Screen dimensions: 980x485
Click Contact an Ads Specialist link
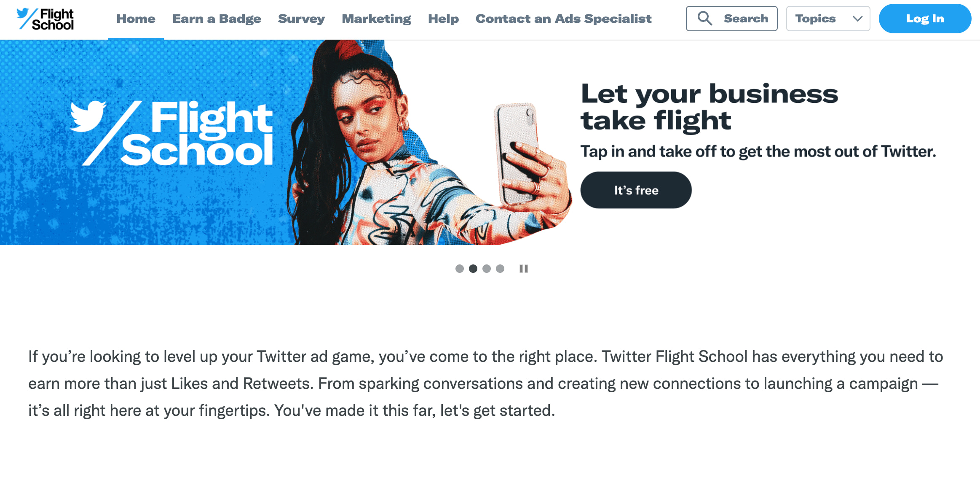563,19
